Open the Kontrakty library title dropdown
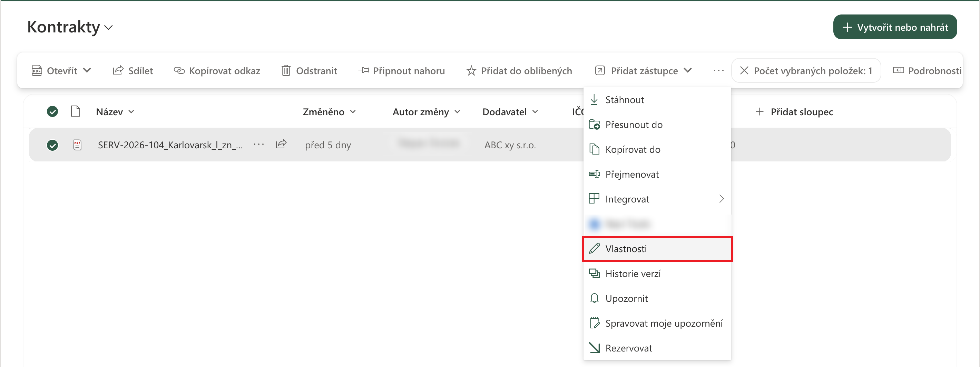980x367 pixels. click(70, 27)
